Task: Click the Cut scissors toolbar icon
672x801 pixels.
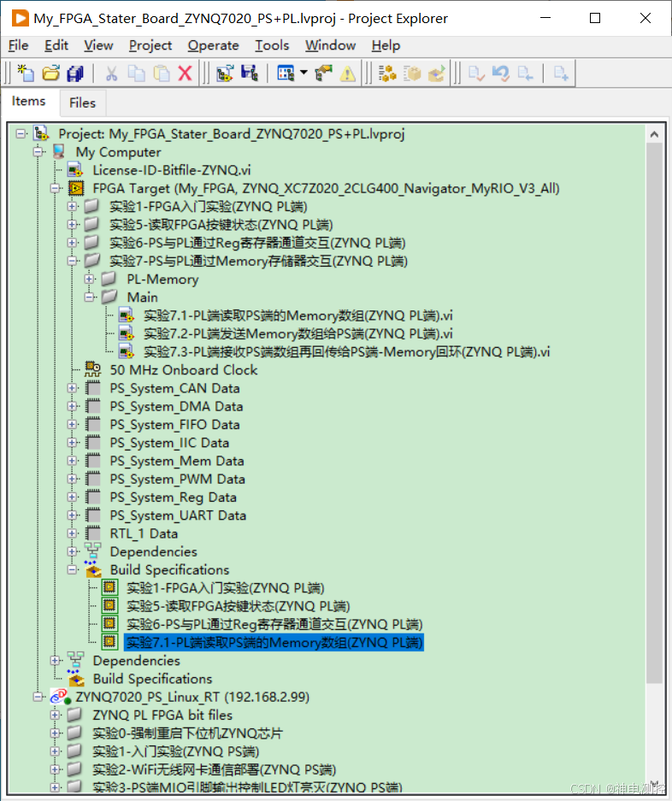Action: [x=111, y=73]
